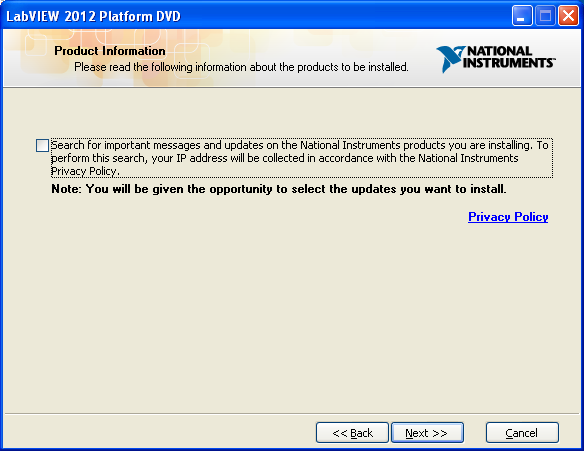Continue with the Next button

[x=427, y=433]
